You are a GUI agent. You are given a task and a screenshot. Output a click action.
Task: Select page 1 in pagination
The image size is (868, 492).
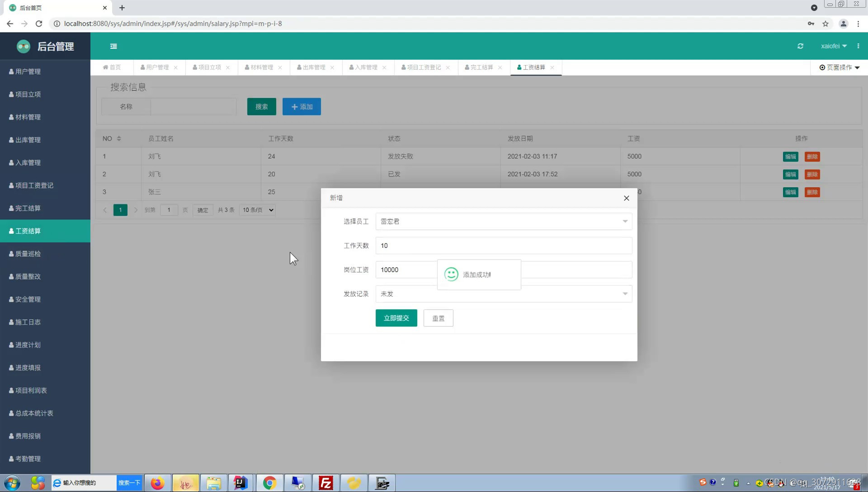pos(120,210)
